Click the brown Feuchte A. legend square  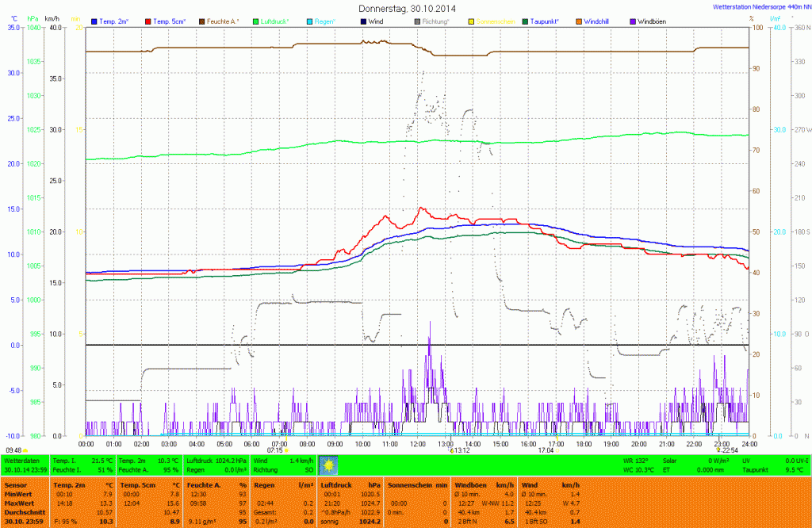pyautogui.click(x=202, y=20)
